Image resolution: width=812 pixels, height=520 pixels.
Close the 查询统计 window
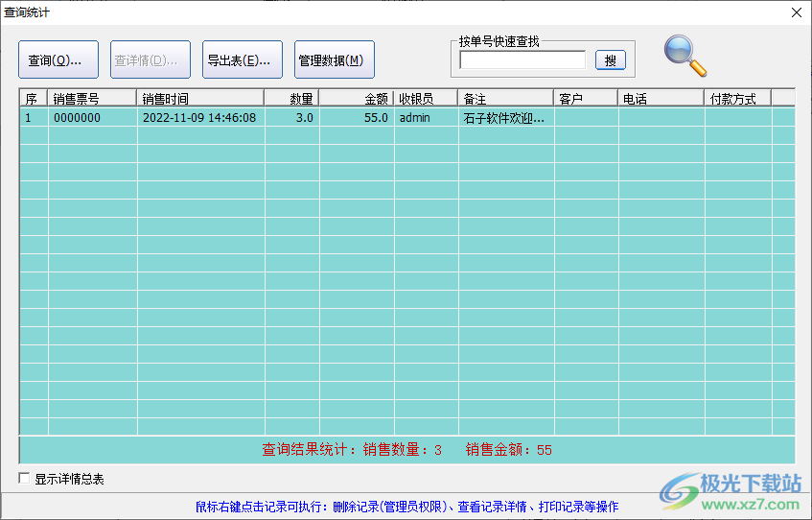(797, 12)
